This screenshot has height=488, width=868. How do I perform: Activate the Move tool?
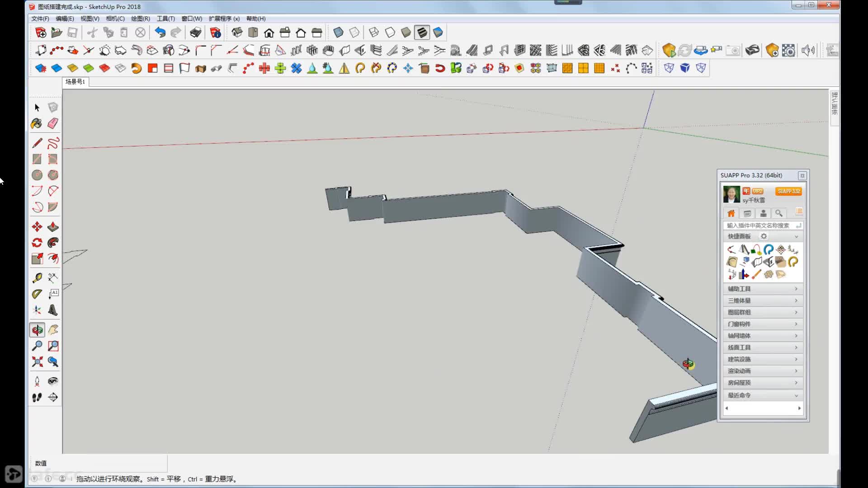37,227
